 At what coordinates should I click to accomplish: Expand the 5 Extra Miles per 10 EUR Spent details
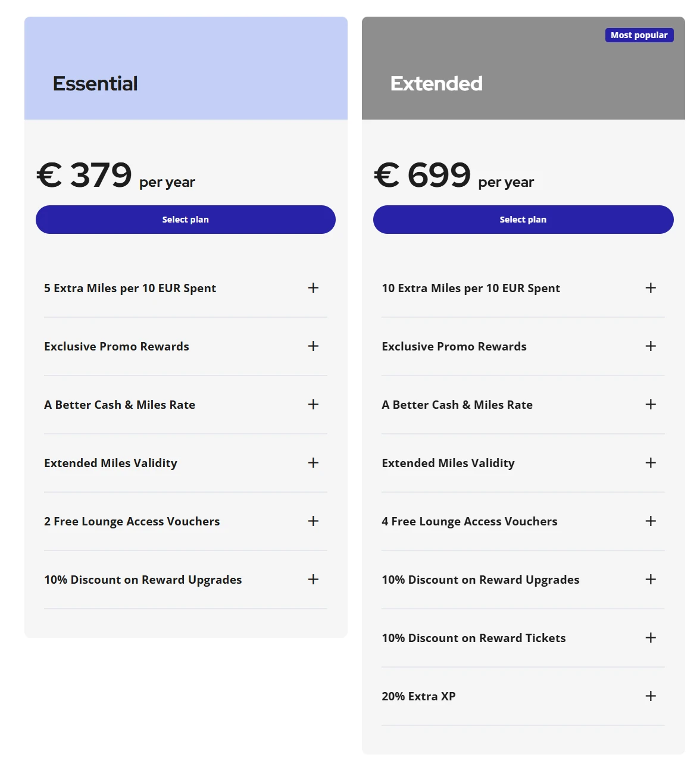[312, 288]
